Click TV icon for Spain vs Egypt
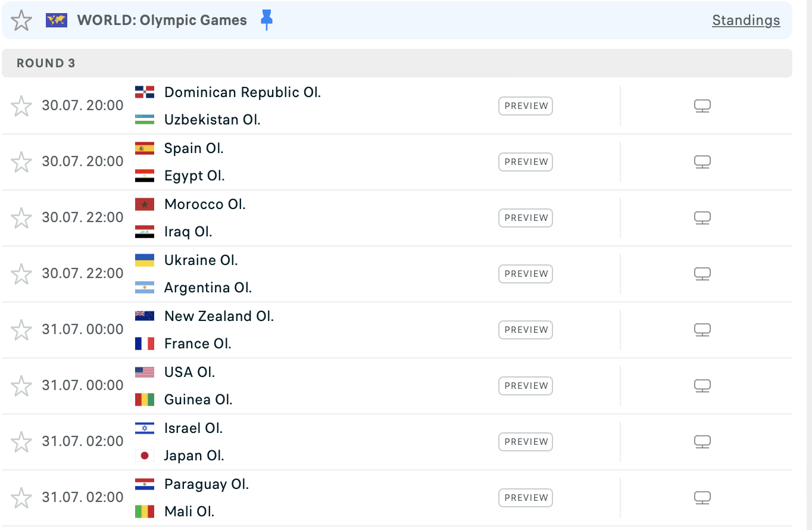The height and width of the screenshot is (530, 812). click(x=702, y=162)
